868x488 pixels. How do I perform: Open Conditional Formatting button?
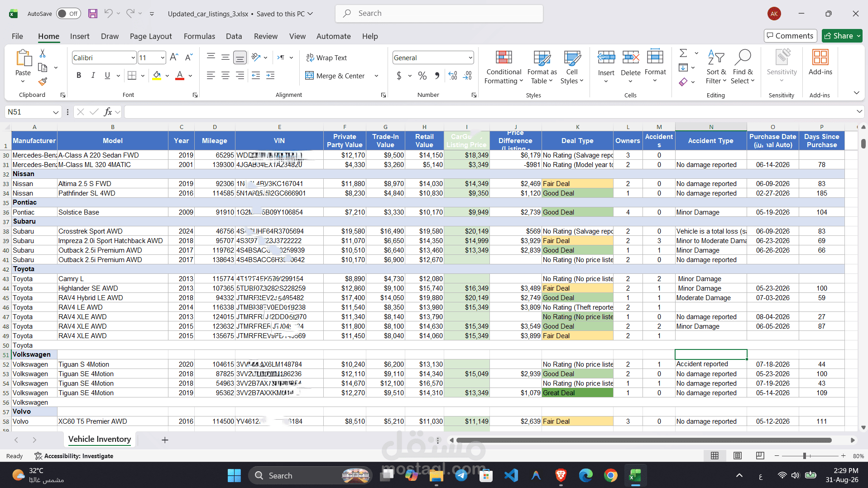[504, 67]
